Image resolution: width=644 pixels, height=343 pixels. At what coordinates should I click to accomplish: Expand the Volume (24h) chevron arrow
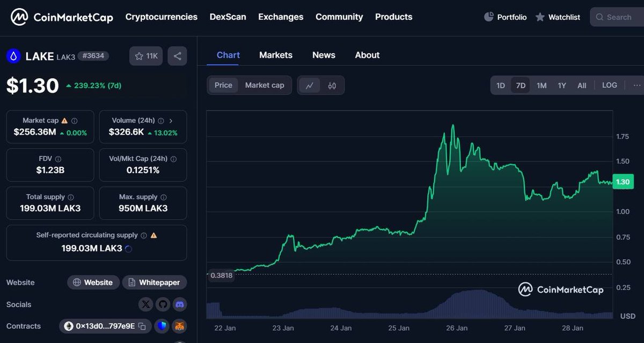click(x=171, y=121)
